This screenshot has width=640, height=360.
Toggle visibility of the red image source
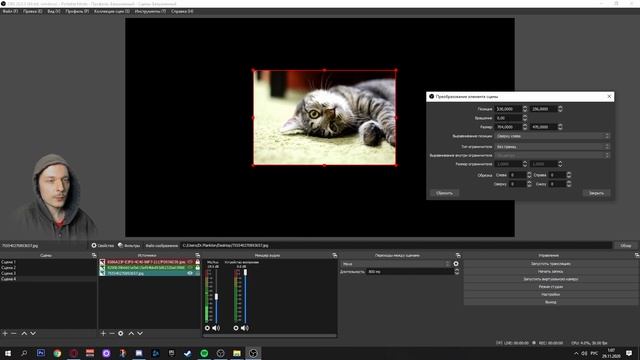tap(190, 262)
